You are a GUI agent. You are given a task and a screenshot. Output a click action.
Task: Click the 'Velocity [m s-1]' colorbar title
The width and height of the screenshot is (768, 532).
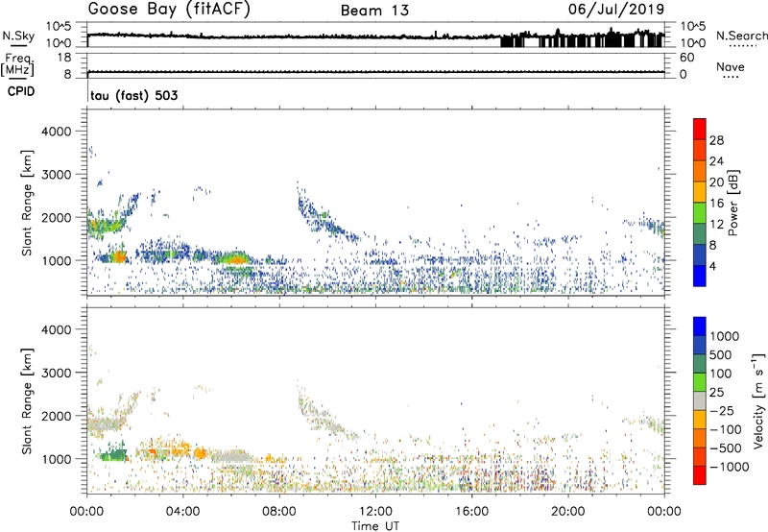coord(758,400)
